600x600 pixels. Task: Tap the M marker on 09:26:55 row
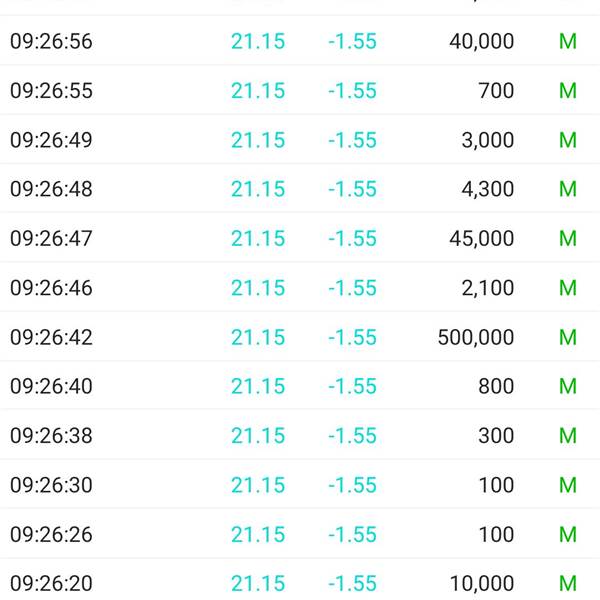click(567, 91)
